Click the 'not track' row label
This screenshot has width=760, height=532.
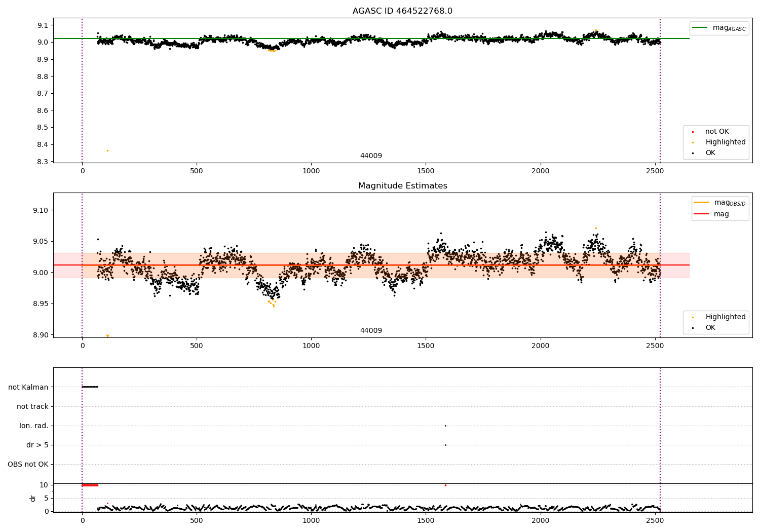[32, 406]
